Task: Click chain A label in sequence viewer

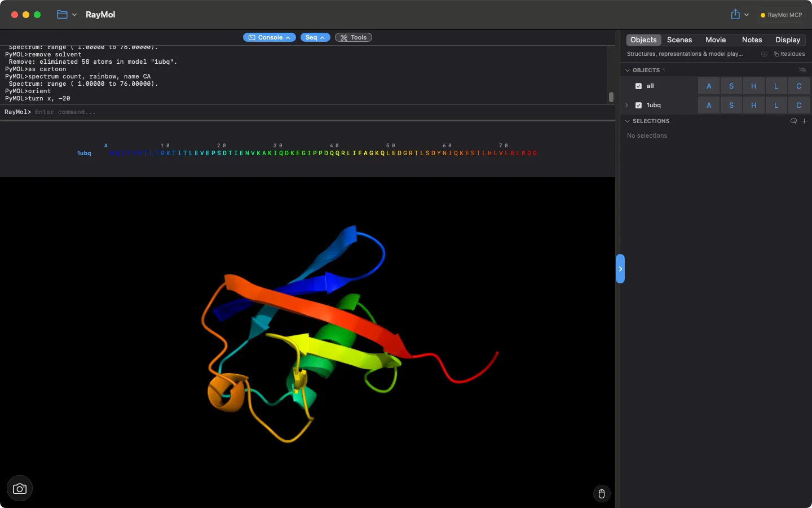Action: [x=105, y=146]
